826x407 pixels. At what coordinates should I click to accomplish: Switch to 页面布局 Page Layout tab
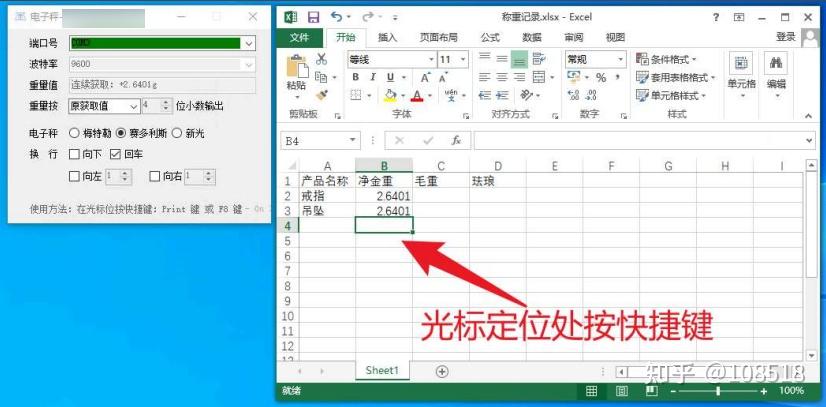coord(438,37)
